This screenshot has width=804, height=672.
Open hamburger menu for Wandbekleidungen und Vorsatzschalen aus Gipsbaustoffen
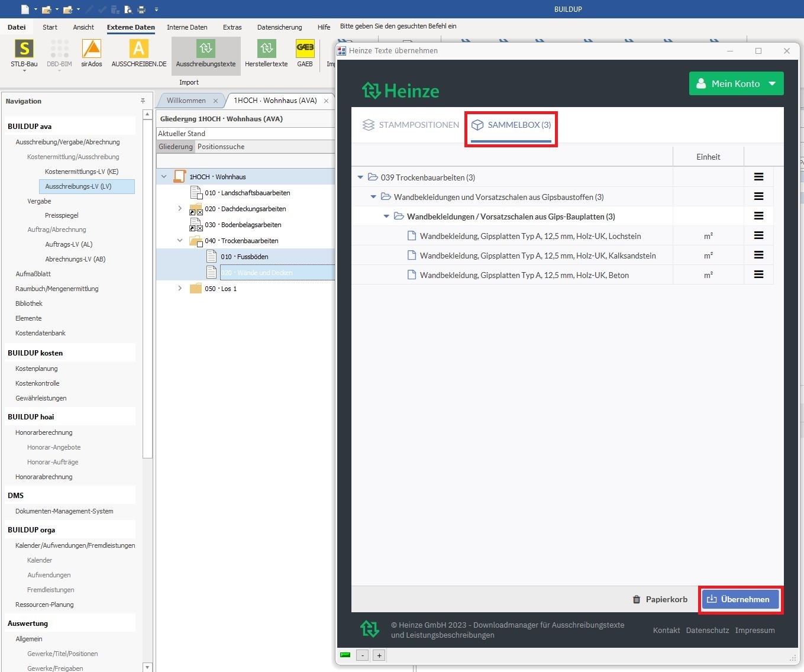(x=758, y=196)
